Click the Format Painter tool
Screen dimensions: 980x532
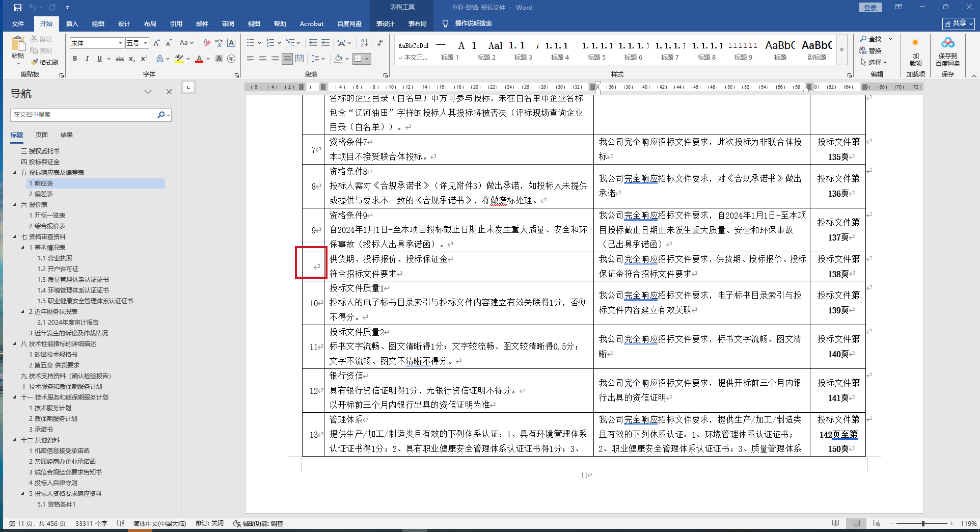(x=45, y=62)
